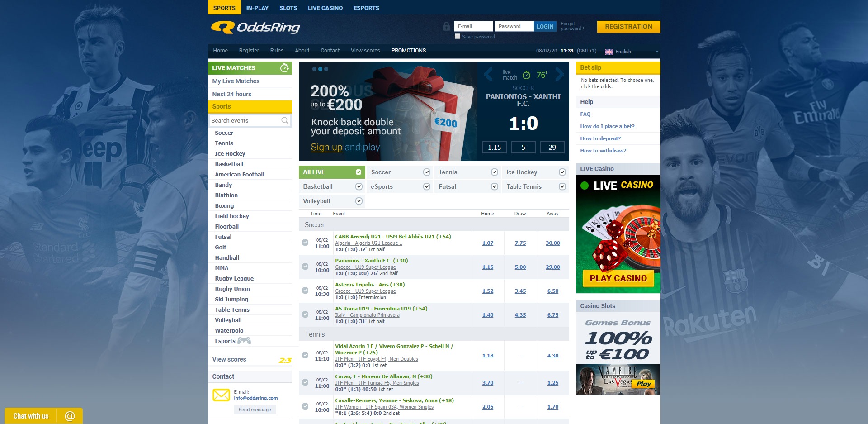868x424 pixels.
Task: Toggle the Tennis live filter
Action: coord(494,172)
